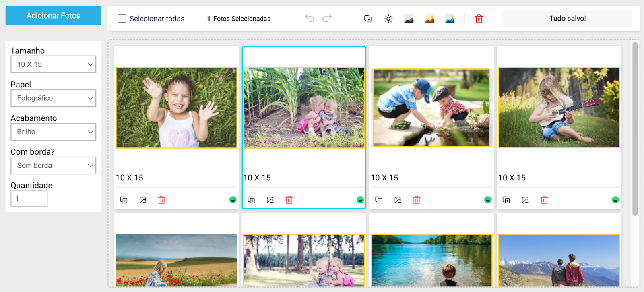
Task: Select the photo of the girl playing ukulele
Action: (559, 108)
